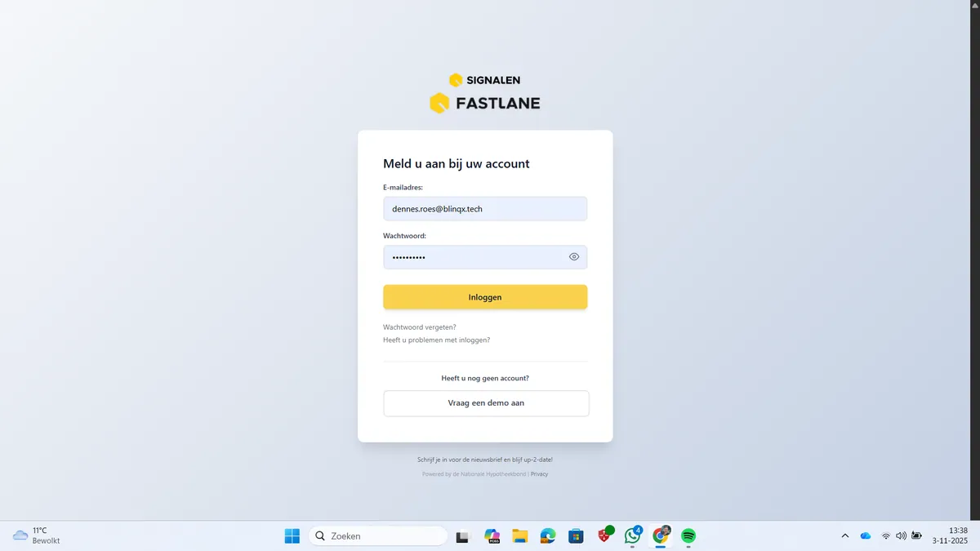The height and width of the screenshot is (551, 980).
Task: Follow 'Heeft u problemen met inloggen?' link
Action: (x=437, y=340)
